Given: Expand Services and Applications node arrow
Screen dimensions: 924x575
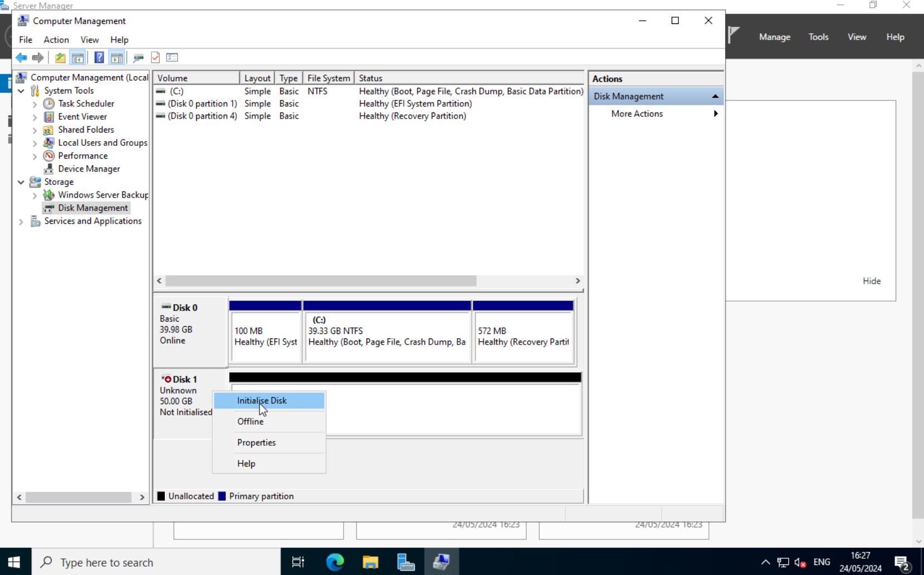Looking at the screenshot, I should pos(21,222).
